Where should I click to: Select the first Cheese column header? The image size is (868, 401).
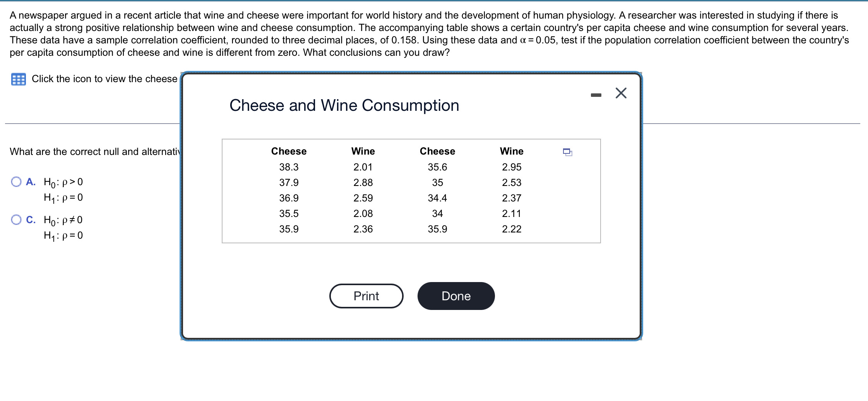(x=289, y=151)
